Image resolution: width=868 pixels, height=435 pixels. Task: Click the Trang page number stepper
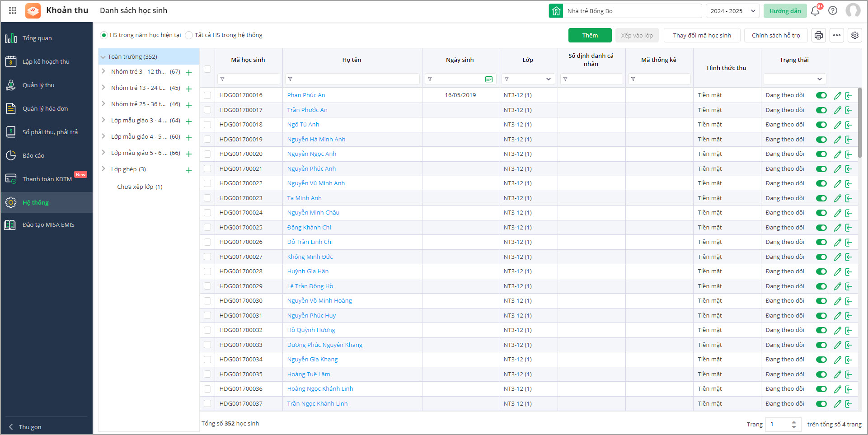click(x=794, y=424)
